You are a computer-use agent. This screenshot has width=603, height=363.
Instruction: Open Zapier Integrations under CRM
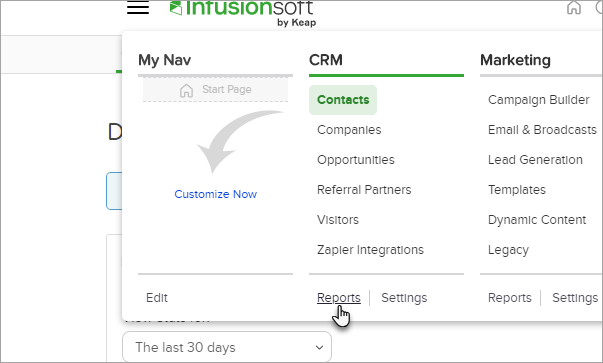[370, 250]
